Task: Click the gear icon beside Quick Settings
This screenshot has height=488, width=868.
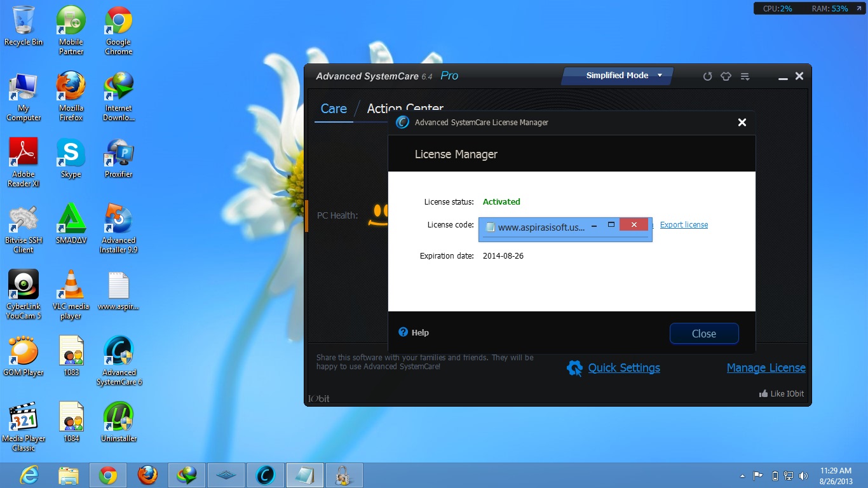Action: [x=574, y=368]
